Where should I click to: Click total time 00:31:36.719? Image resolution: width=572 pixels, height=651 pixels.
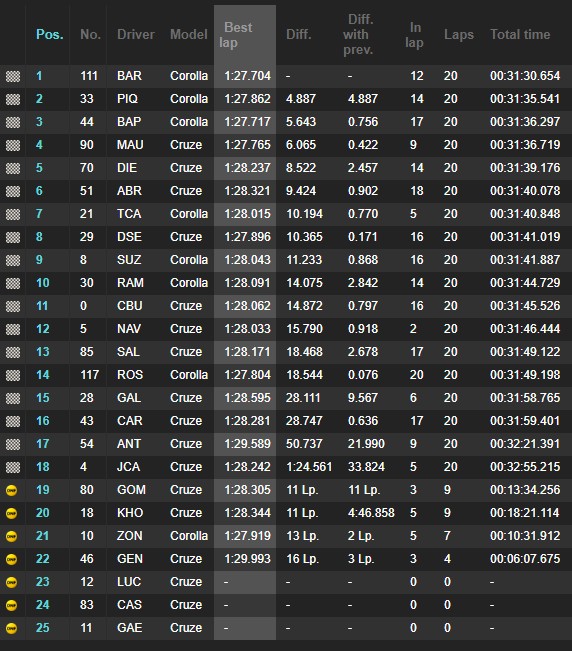(x=525, y=145)
